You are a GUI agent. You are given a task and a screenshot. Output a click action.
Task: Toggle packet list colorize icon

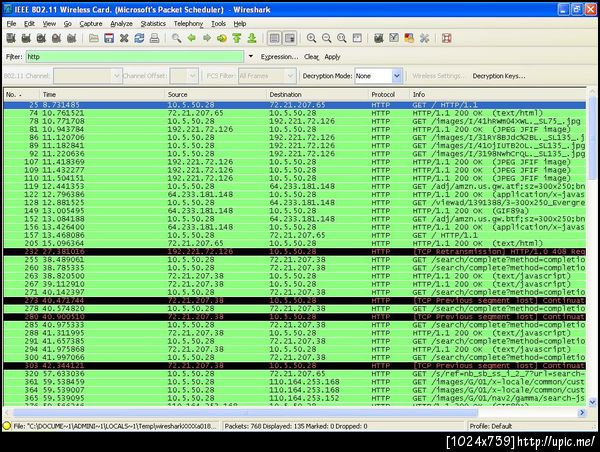274,38
